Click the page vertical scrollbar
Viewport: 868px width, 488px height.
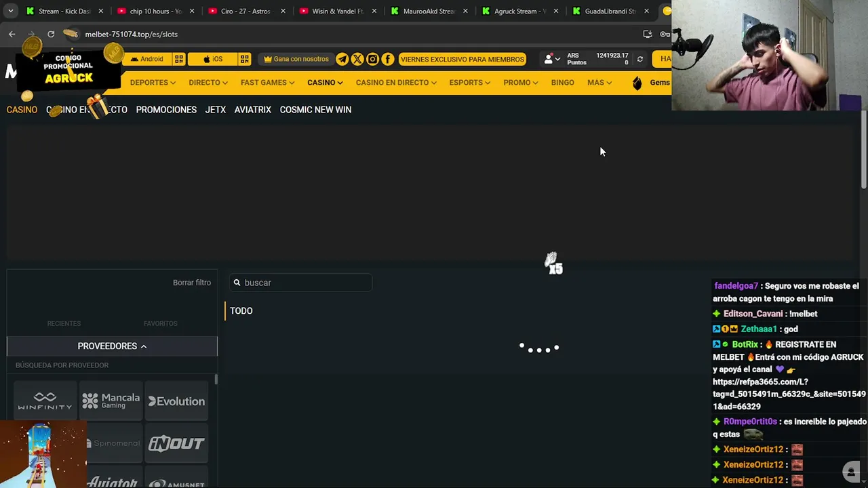coord(864,150)
